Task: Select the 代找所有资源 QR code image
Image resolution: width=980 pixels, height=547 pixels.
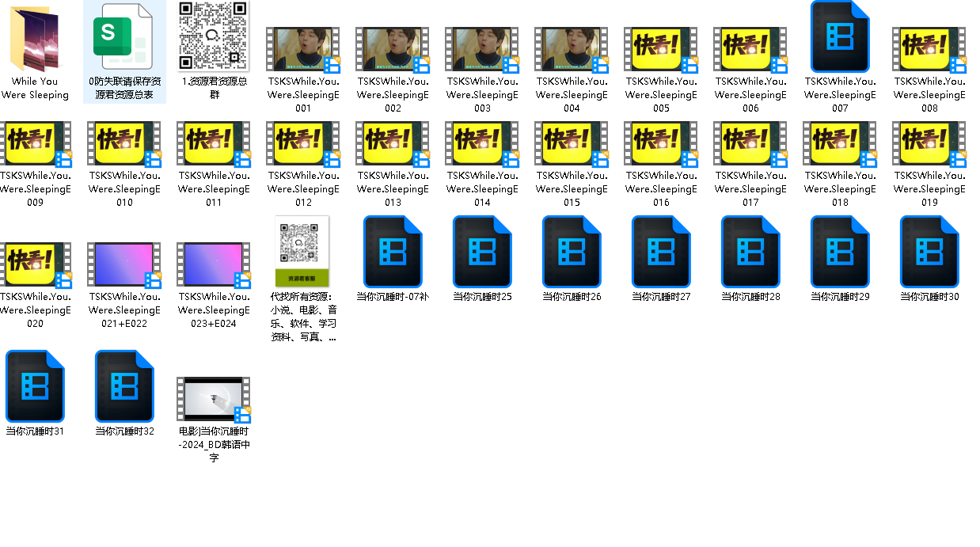Action: point(302,251)
